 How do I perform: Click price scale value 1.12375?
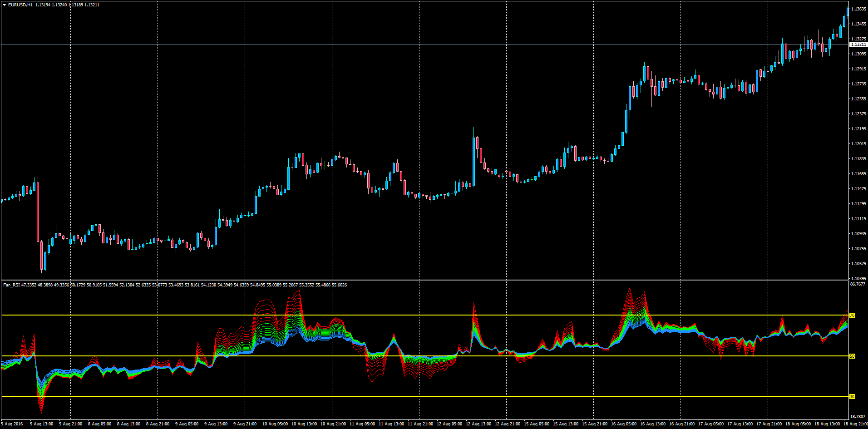[858, 114]
